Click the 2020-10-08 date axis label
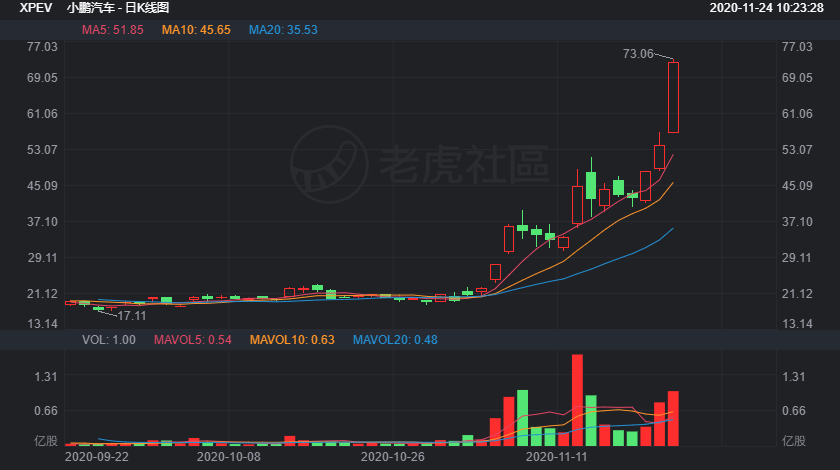Screen dimensions: 840x470 click(x=229, y=457)
